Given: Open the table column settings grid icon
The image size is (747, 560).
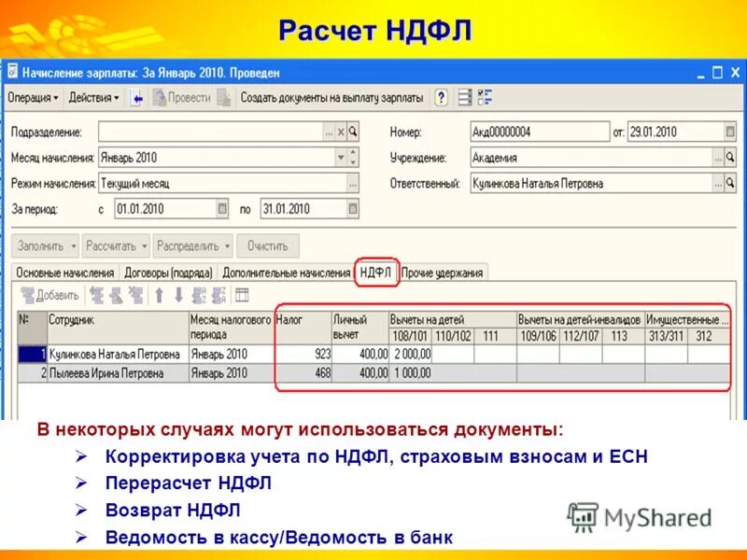Looking at the screenshot, I should point(242,295).
